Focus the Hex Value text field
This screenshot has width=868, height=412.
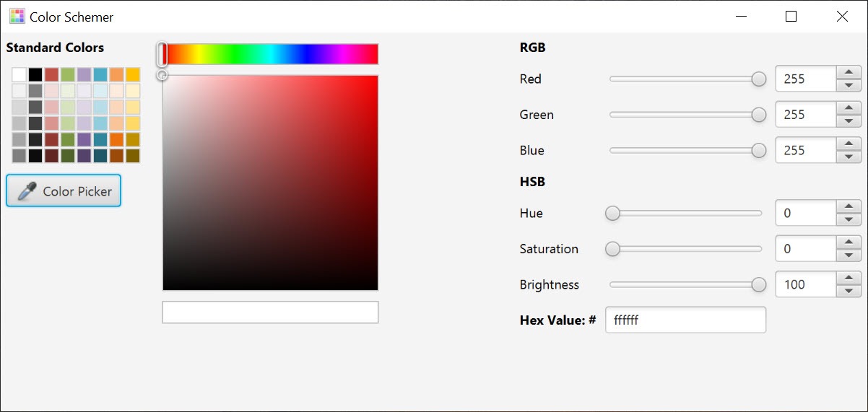coord(685,320)
